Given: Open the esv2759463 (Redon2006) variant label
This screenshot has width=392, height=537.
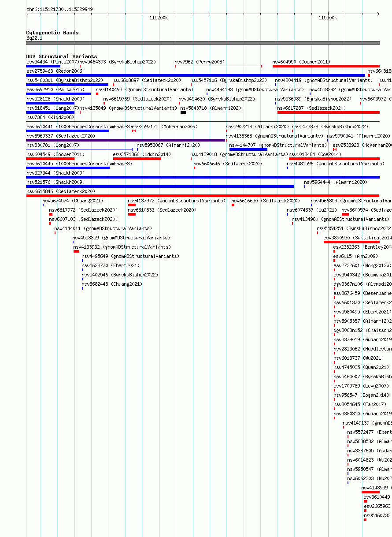Looking at the screenshot, I should coord(55,71).
